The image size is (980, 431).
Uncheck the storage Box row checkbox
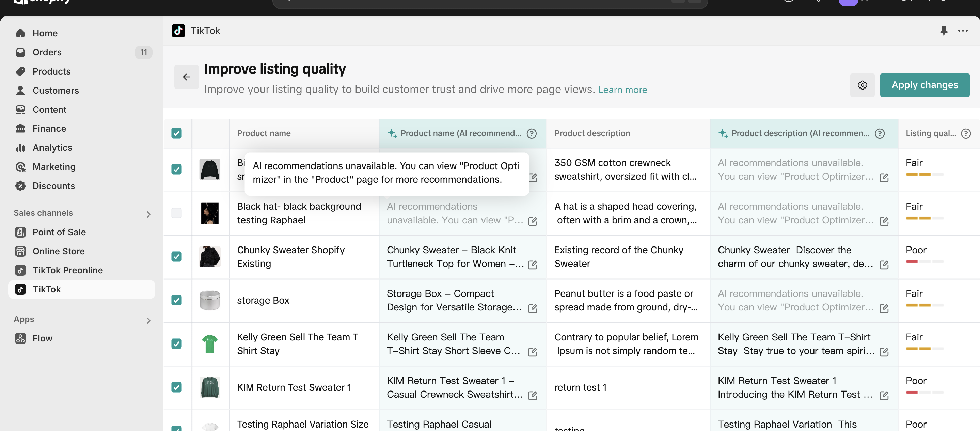click(x=176, y=300)
